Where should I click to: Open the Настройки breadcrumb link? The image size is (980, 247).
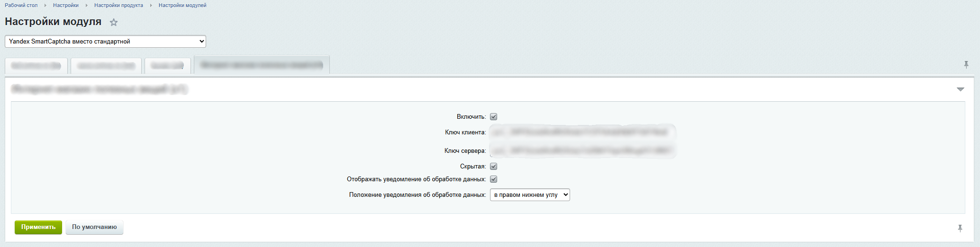point(66,5)
